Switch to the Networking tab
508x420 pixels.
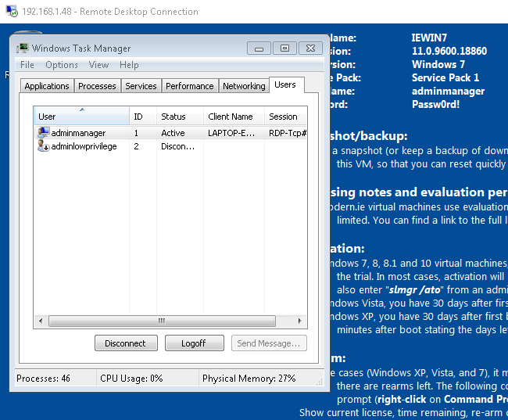click(244, 86)
